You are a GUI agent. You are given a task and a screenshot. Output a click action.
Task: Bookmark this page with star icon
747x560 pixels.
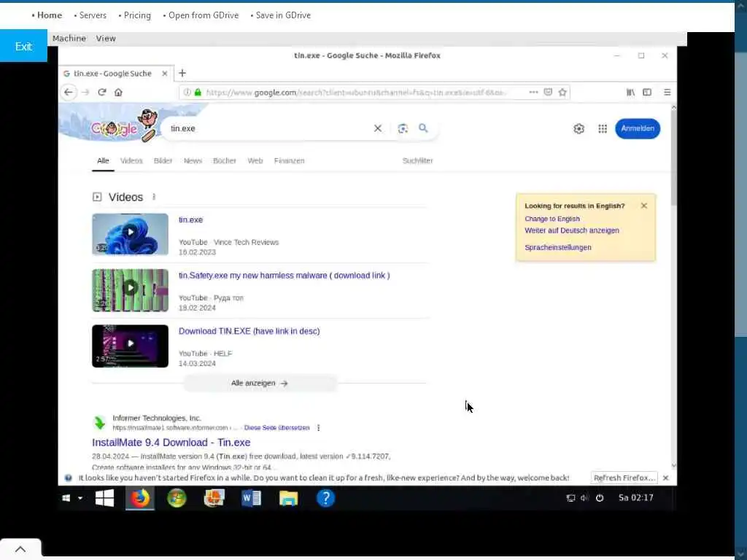pos(562,93)
